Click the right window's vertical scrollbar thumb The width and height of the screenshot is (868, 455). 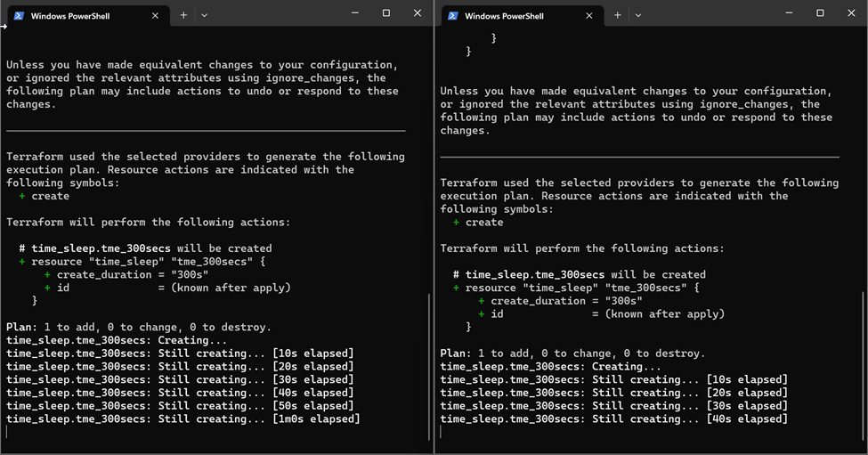[x=863, y=365]
